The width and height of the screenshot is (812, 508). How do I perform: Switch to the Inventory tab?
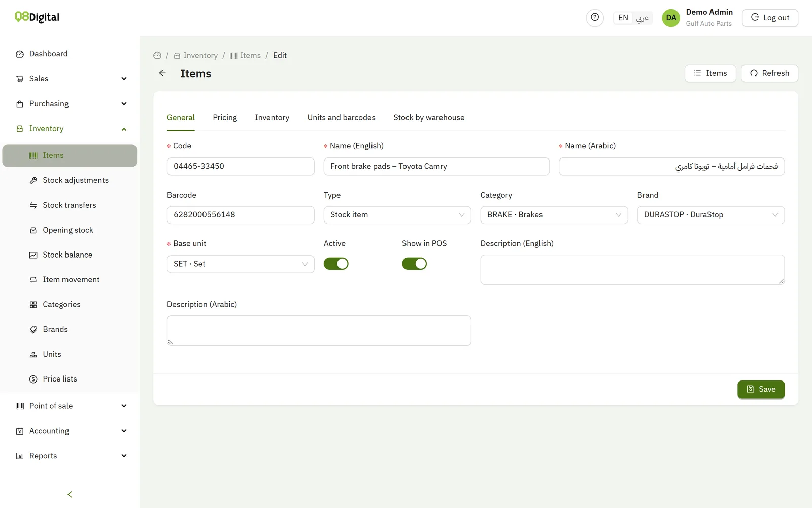(x=272, y=118)
